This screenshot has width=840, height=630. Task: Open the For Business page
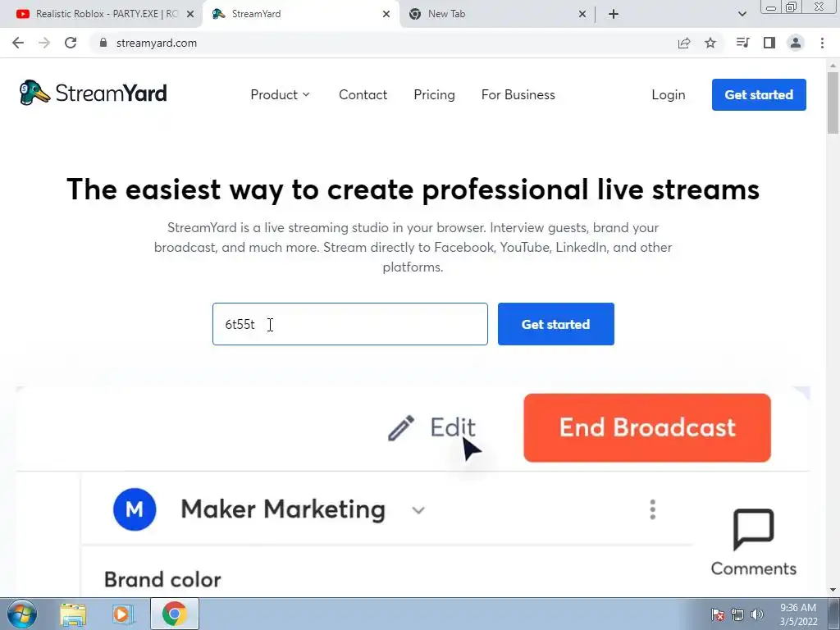point(518,95)
